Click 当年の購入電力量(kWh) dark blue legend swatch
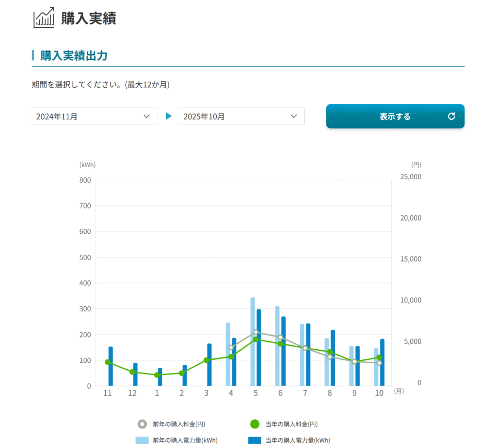Screen dimensions: 499x448 [254, 440]
